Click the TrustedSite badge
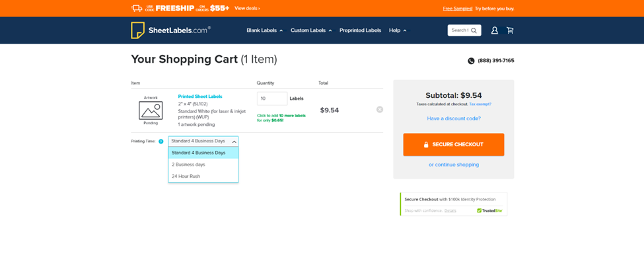 (x=489, y=210)
